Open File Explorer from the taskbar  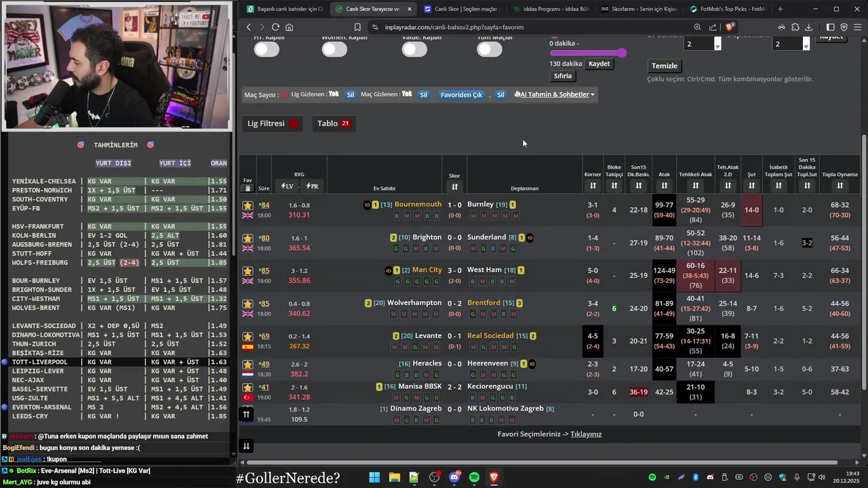click(x=394, y=477)
